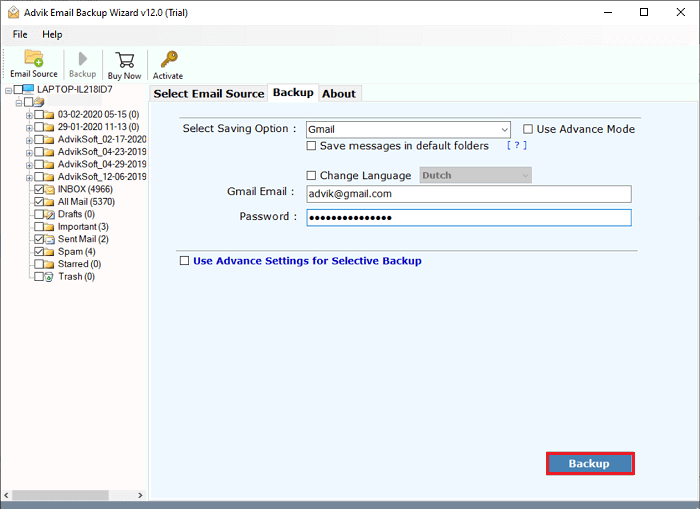Switch to the Backup tab
The width and height of the screenshot is (700, 509).
pyautogui.click(x=293, y=92)
